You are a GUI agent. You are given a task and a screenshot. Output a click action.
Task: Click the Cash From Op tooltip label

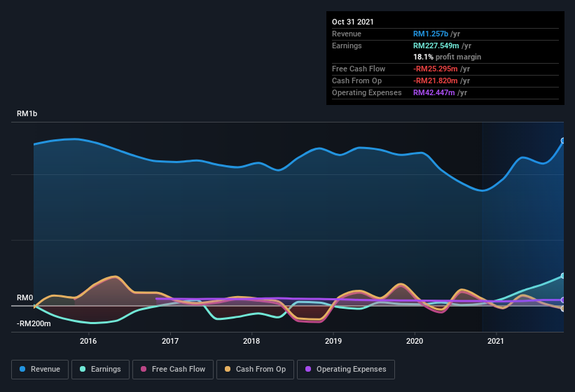[356, 80]
